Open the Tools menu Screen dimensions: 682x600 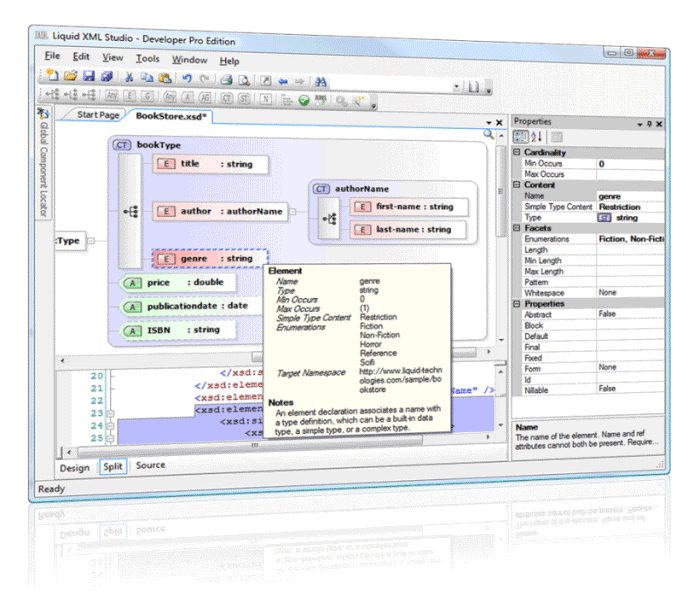(147, 58)
